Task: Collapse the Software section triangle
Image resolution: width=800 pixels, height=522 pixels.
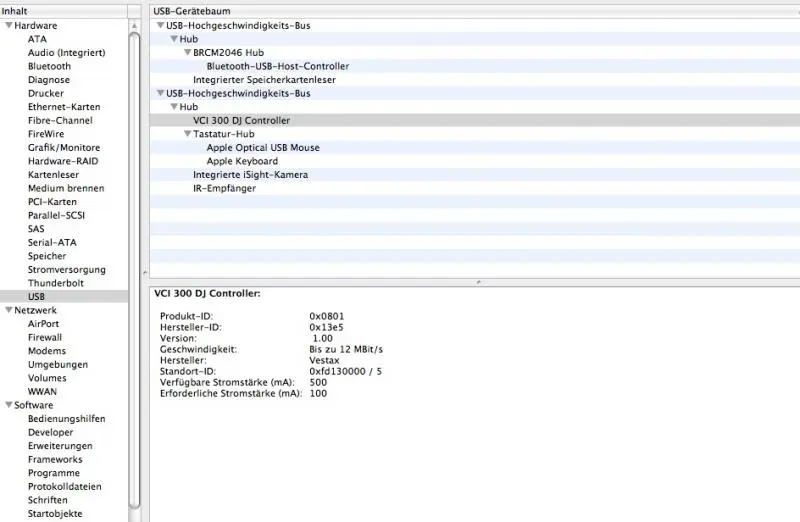Action: coord(8,406)
